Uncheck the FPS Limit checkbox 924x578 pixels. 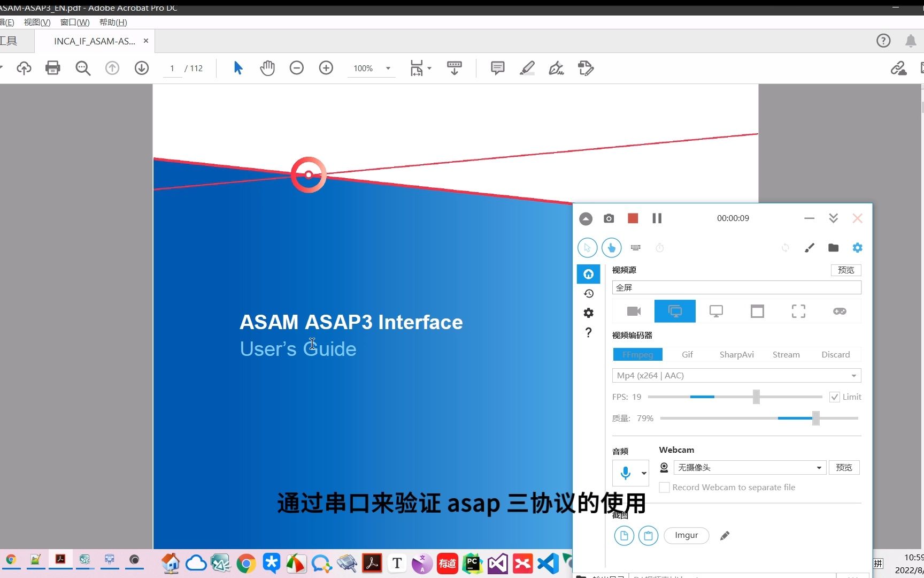click(x=835, y=397)
